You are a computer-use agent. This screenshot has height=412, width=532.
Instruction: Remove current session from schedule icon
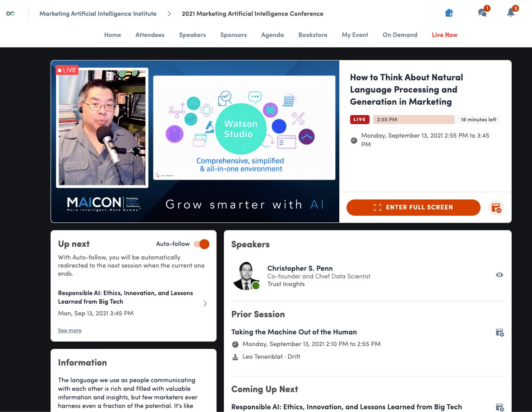click(x=496, y=208)
